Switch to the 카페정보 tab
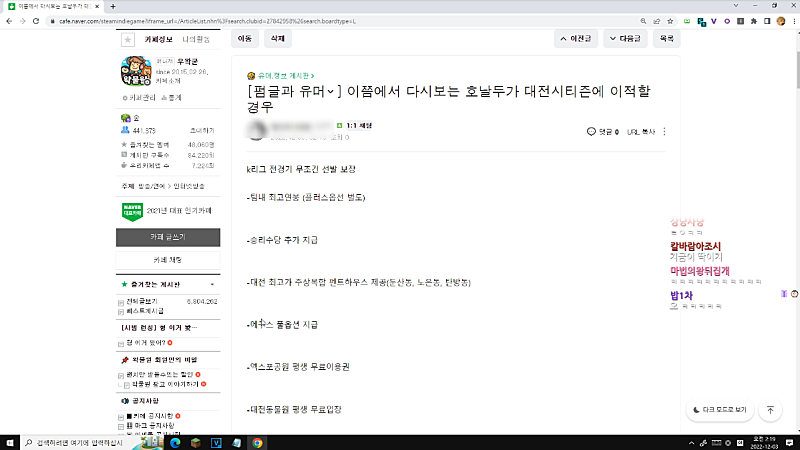 [158, 39]
